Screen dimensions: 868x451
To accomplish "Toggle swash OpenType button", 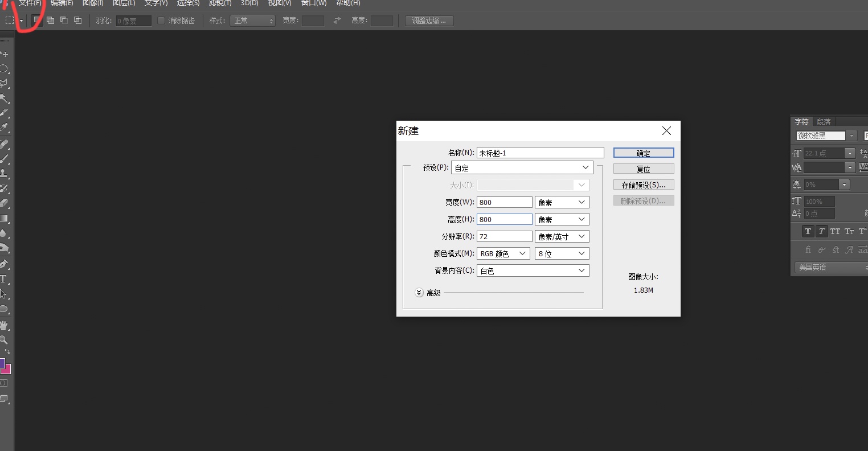I will tap(849, 249).
